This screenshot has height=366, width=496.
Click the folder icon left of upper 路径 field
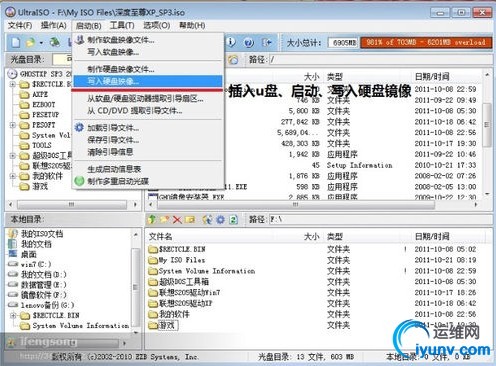233,60
